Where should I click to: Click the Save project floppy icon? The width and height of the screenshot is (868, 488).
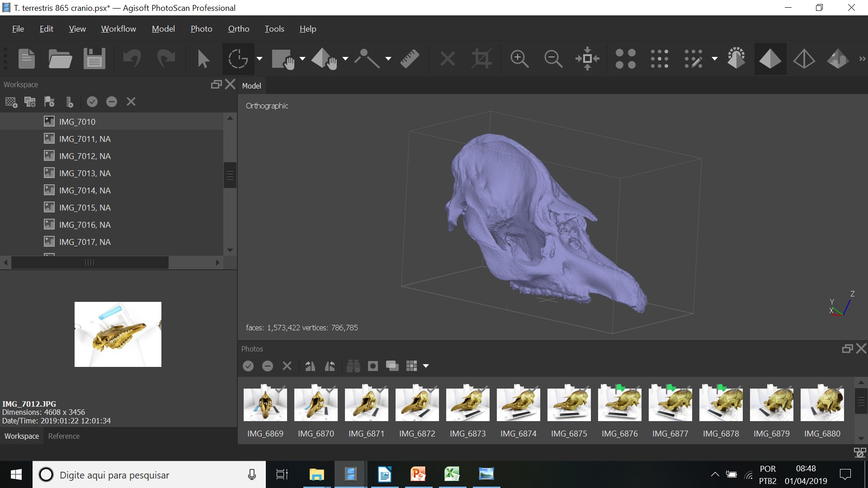(94, 59)
